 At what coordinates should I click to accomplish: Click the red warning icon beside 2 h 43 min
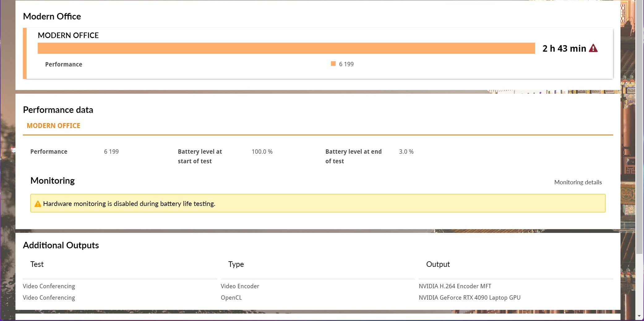point(593,48)
